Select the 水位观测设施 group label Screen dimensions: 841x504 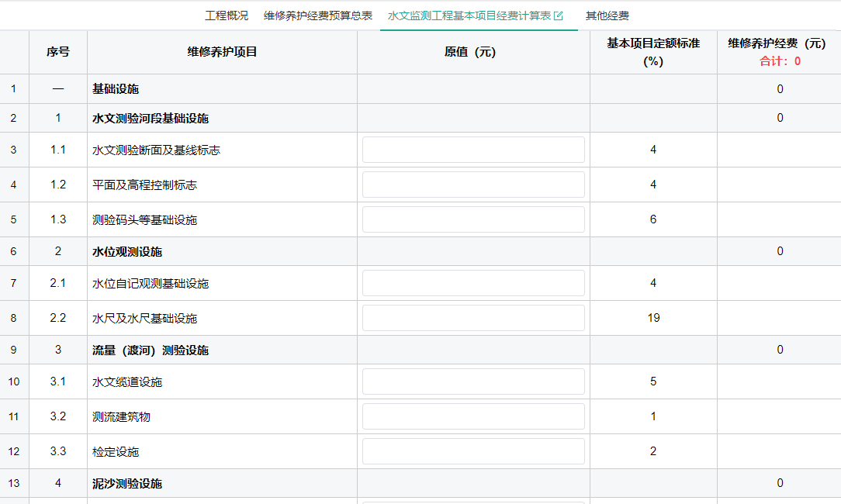coord(127,251)
